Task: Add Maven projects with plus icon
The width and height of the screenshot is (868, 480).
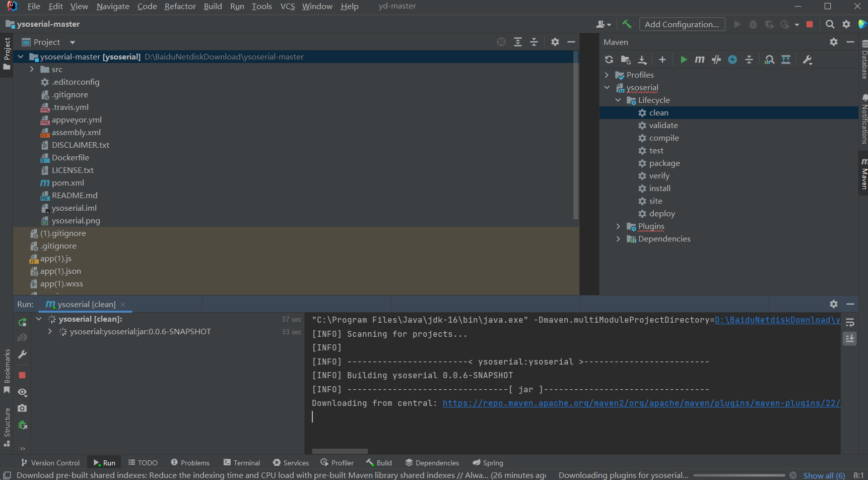Action: point(662,59)
